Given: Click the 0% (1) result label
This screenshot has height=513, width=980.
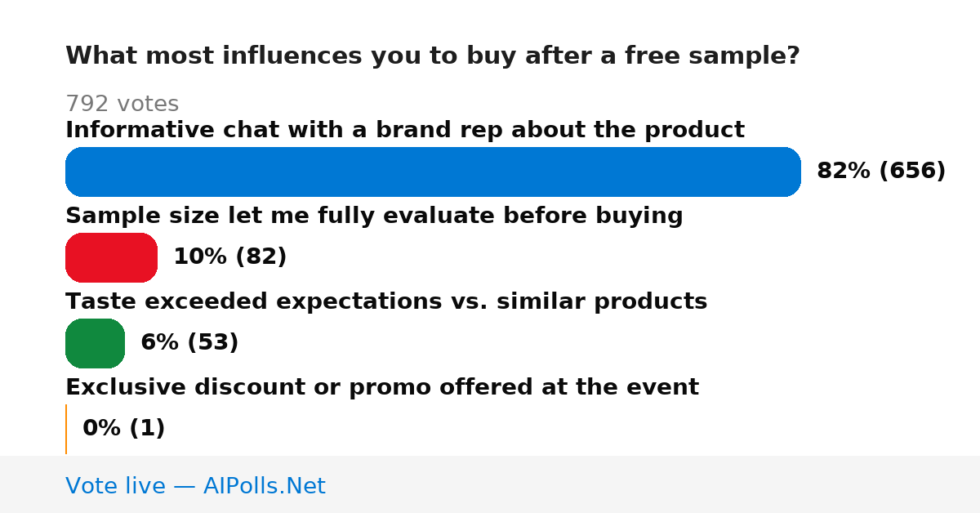Looking at the screenshot, I should 124,429.
